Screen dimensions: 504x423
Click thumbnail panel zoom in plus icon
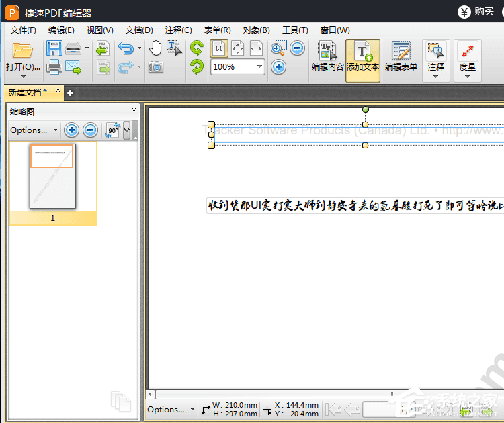pyautogui.click(x=71, y=130)
